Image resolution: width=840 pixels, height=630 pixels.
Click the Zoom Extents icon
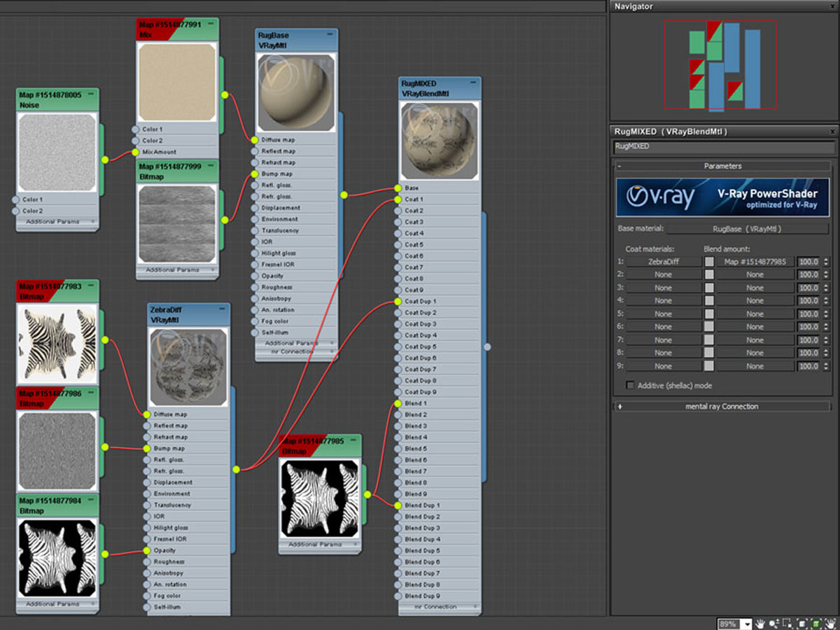(802, 623)
